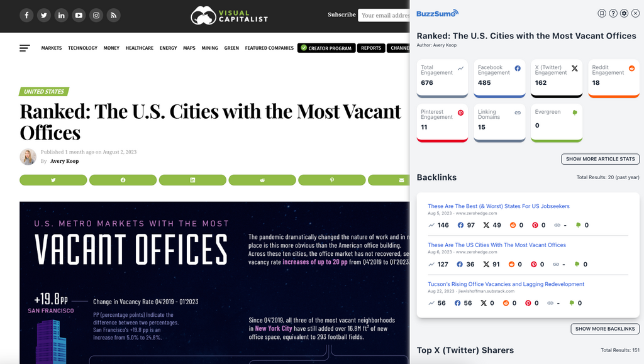Select 'Total Results: 20 (past year)' text
The image size is (644, 364).
[608, 177]
